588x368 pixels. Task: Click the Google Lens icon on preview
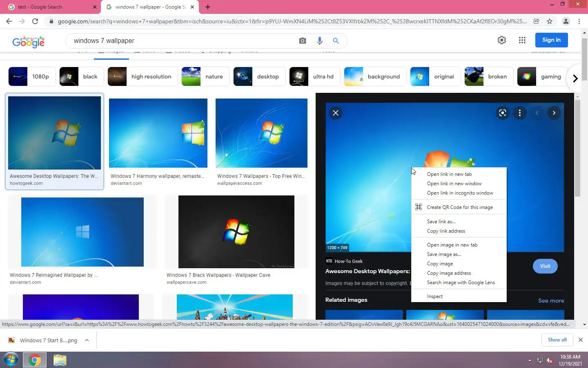(x=503, y=113)
